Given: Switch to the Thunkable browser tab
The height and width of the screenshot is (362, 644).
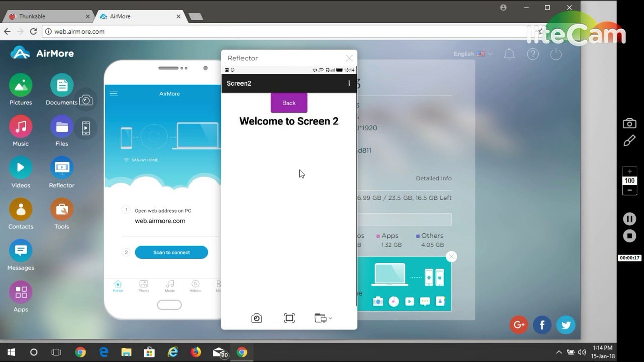Looking at the screenshot, I should [49, 16].
